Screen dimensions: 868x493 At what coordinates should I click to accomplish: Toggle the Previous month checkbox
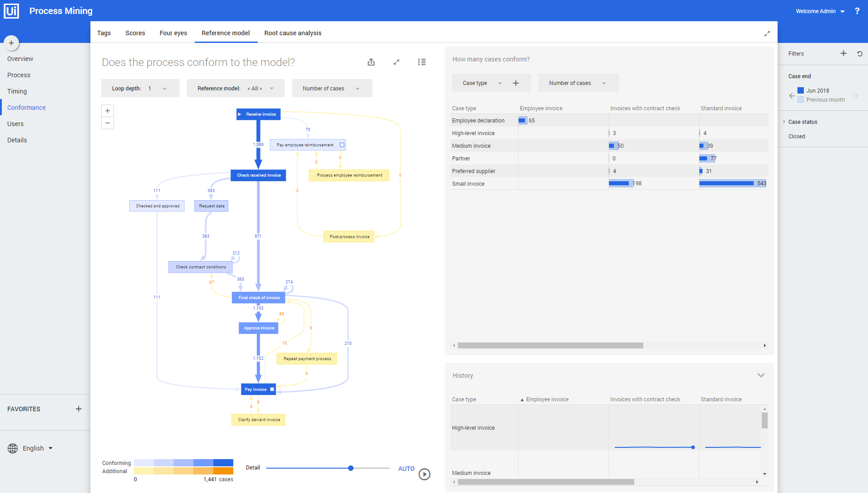(801, 99)
